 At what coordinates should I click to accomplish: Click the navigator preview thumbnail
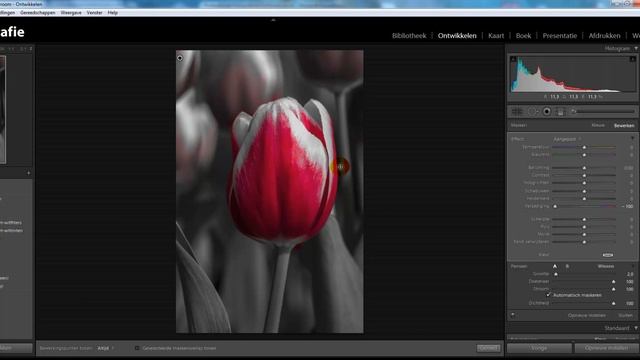[x=3, y=109]
